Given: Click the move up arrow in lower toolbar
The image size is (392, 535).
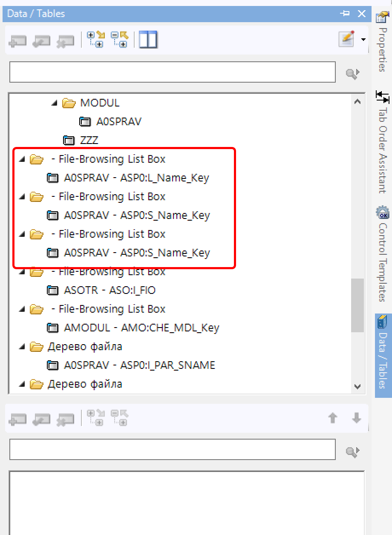Looking at the screenshot, I should click(333, 418).
